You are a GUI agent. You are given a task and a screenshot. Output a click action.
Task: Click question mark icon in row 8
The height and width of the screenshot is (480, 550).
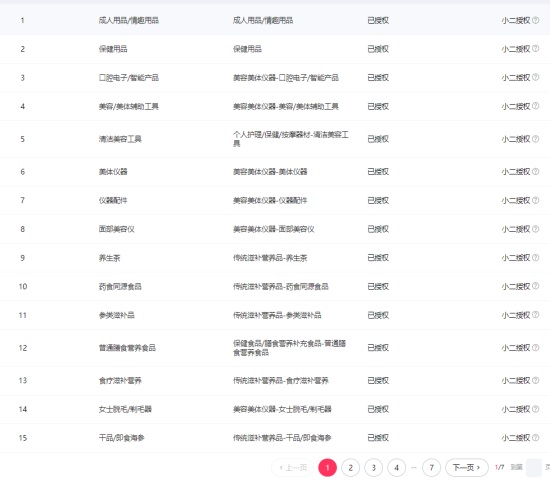click(536, 229)
